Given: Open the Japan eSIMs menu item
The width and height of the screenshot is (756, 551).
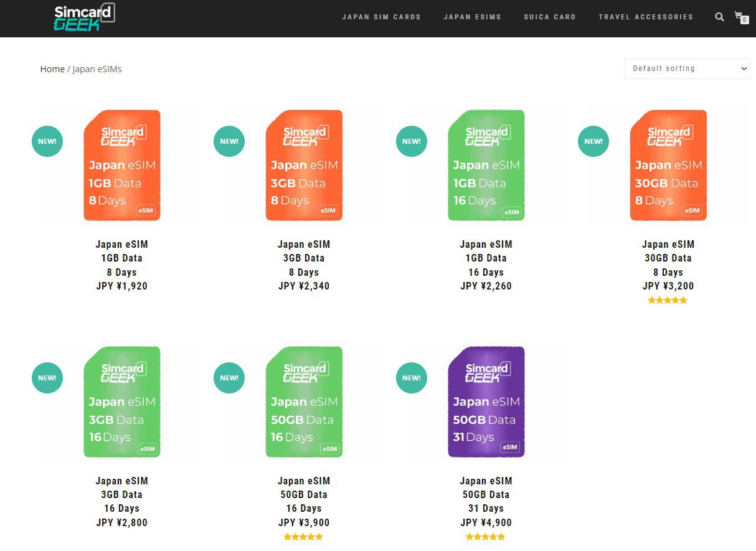Looking at the screenshot, I should (x=472, y=17).
